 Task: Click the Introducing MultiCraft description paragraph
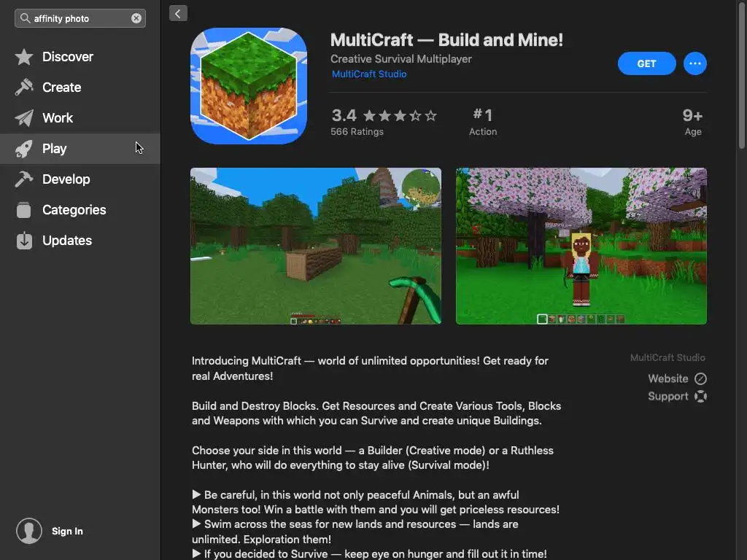point(370,368)
